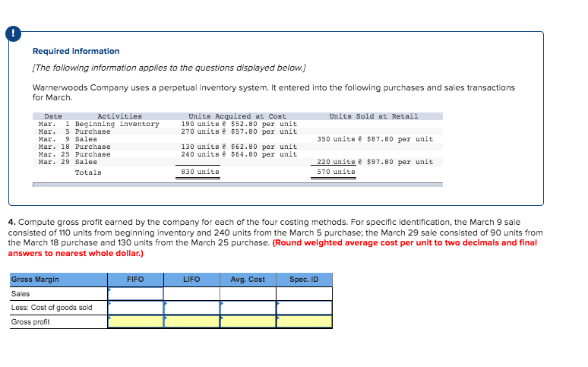This screenshot has width=588, height=367.
Task: Click 'Mar. 25 Purchase' row label
Action: (x=74, y=154)
